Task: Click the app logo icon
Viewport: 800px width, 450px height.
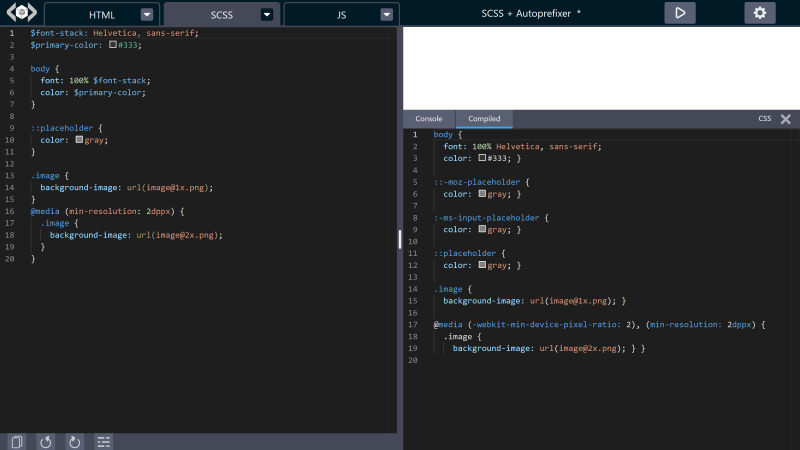Action: coord(21,14)
